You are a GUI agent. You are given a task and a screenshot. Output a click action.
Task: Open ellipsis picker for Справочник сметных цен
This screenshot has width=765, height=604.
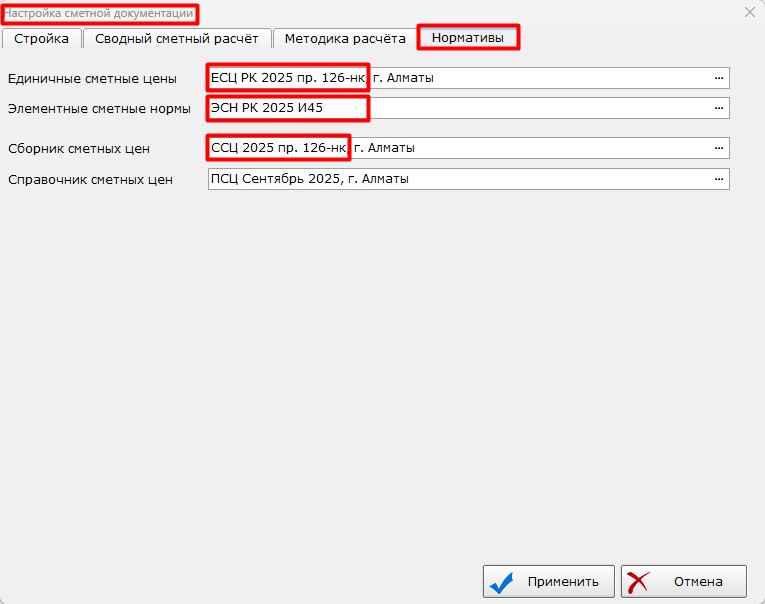[718, 179]
